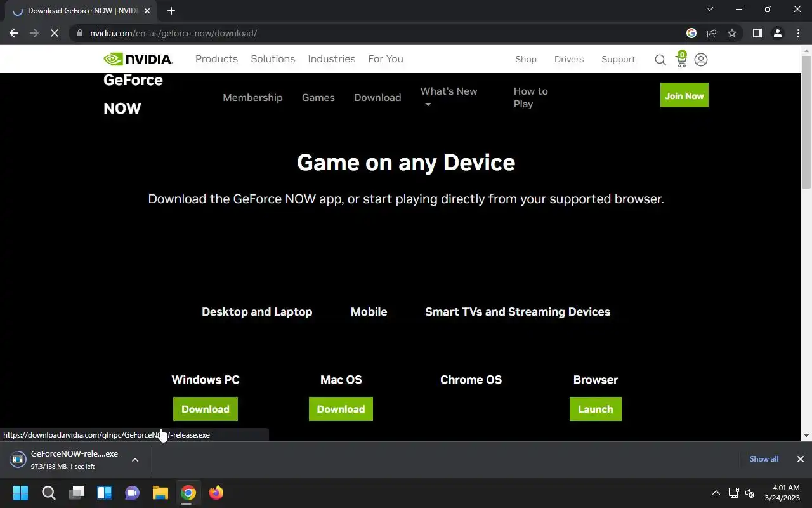This screenshot has height=508, width=812.
Task: Switch to Smart TVs and Streaming Devices tab
Action: [x=518, y=312]
